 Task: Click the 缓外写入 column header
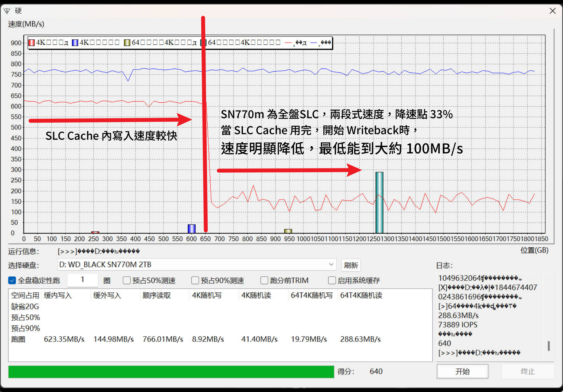pyautogui.click(x=107, y=295)
